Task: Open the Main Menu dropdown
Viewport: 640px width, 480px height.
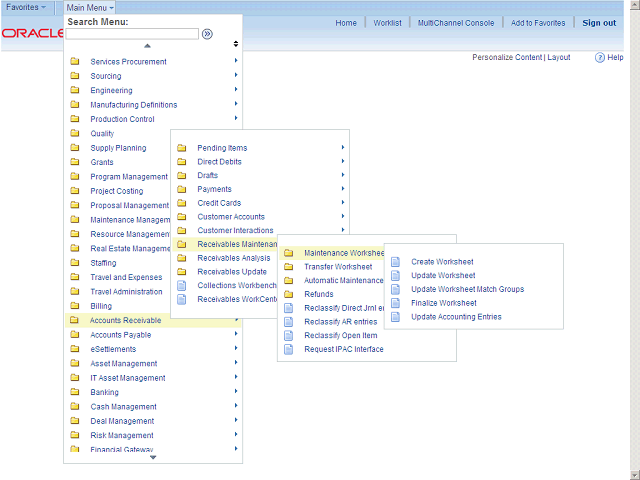Action: [x=90, y=7]
